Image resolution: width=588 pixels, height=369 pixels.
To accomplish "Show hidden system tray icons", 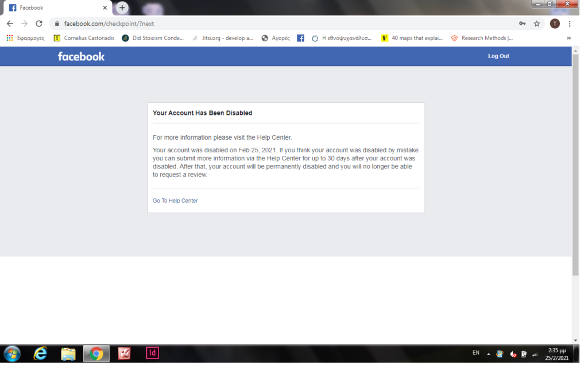I will pyautogui.click(x=489, y=353).
